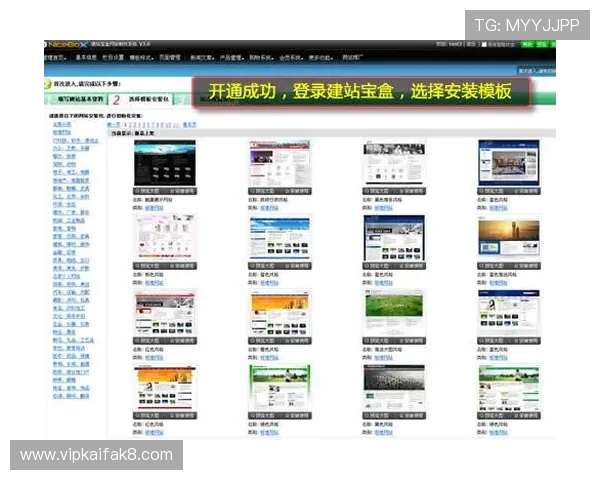Install the black first template
Screen dimensions: 600x480
click(x=182, y=191)
